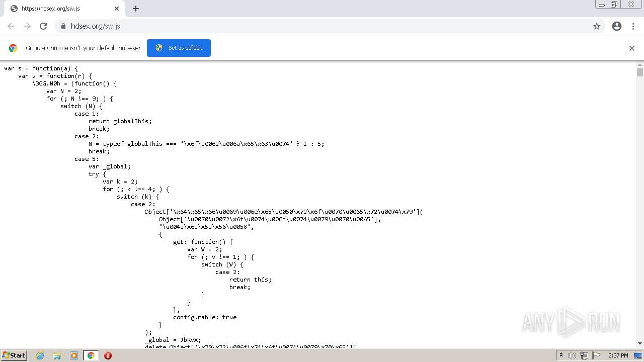Image resolution: width=644 pixels, height=362 pixels.
Task: Close the hdsex.org/sw.js tab
Action: [x=117, y=9]
